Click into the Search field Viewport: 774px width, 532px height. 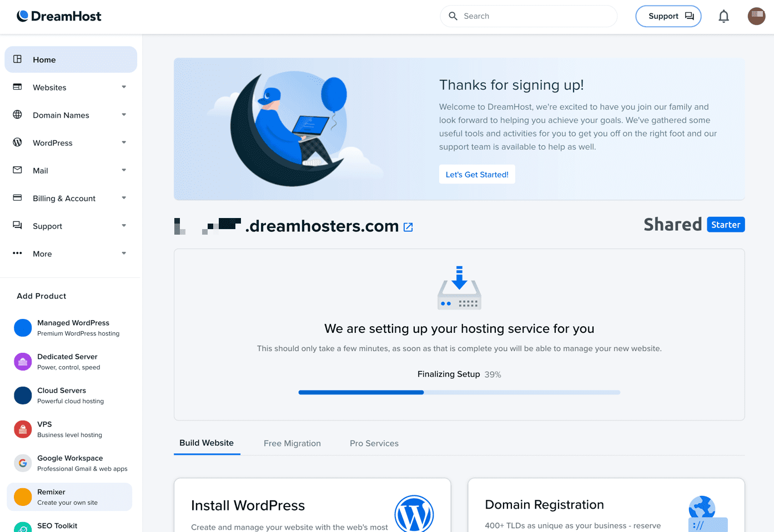pos(529,16)
